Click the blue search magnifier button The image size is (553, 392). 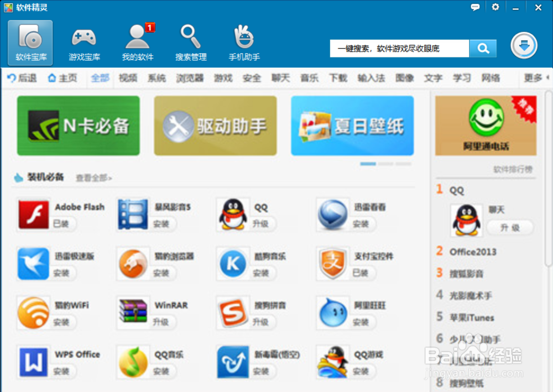click(x=483, y=48)
